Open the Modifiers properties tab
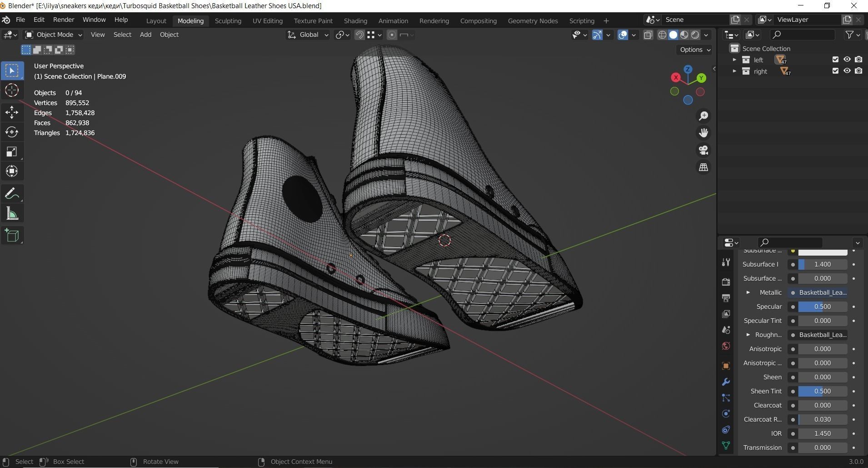 click(x=726, y=382)
